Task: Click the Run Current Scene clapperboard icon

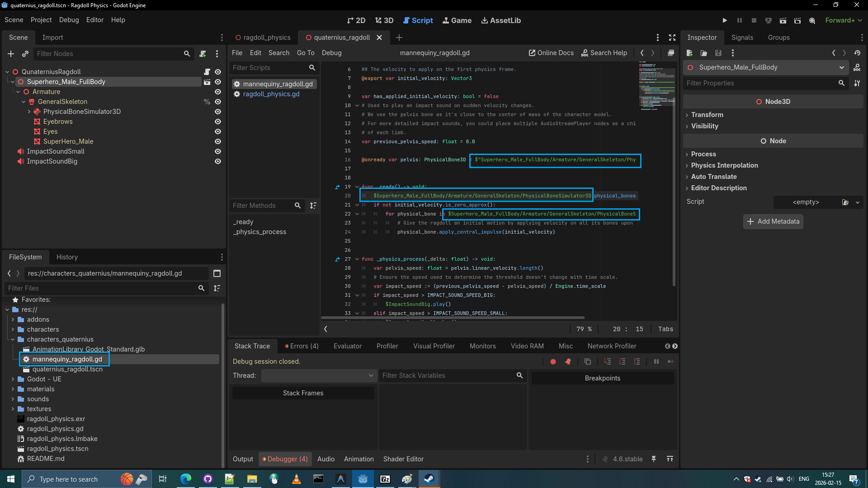Action: point(783,20)
